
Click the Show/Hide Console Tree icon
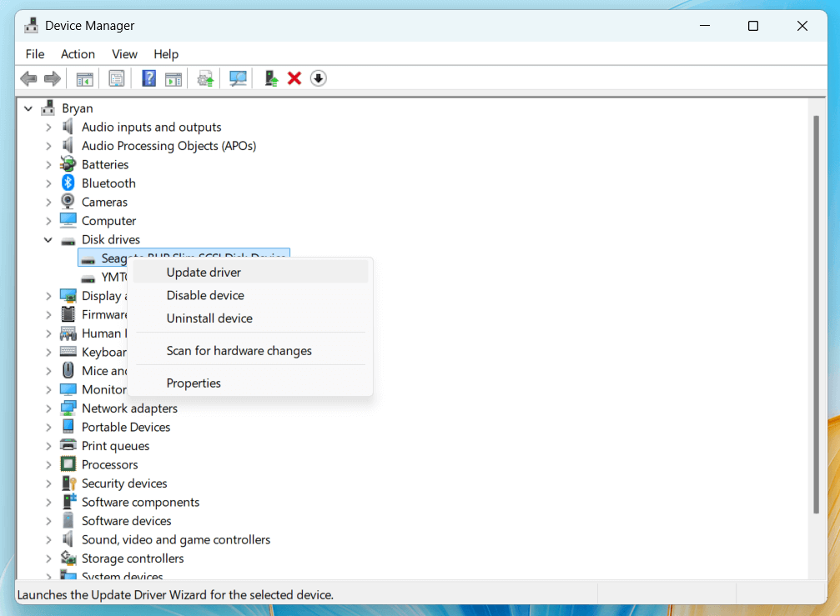coord(84,78)
